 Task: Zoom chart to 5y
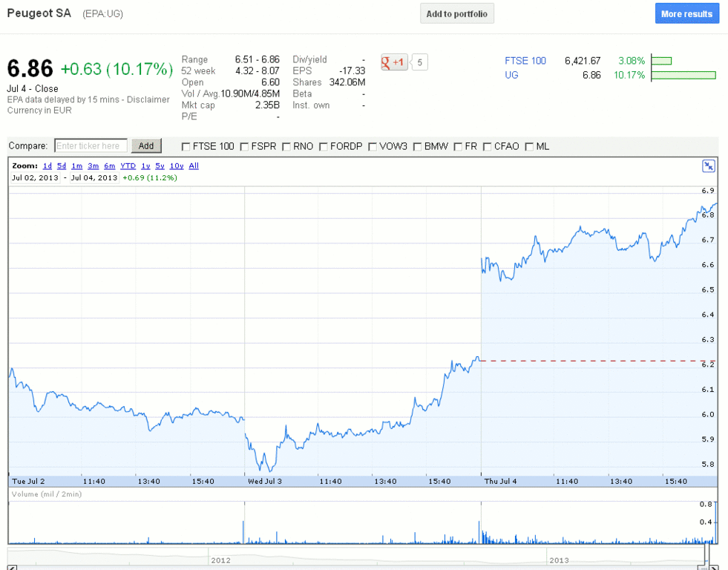click(160, 166)
